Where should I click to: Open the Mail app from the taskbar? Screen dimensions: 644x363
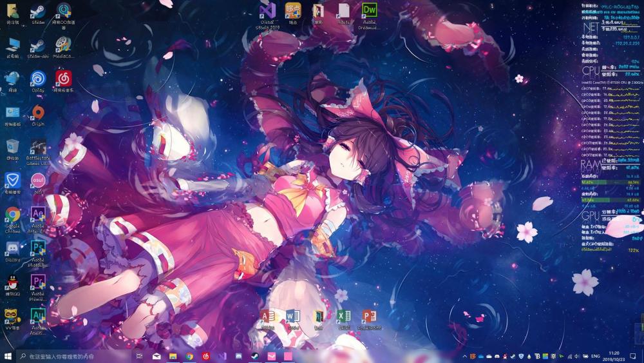(x=156, y=356)
